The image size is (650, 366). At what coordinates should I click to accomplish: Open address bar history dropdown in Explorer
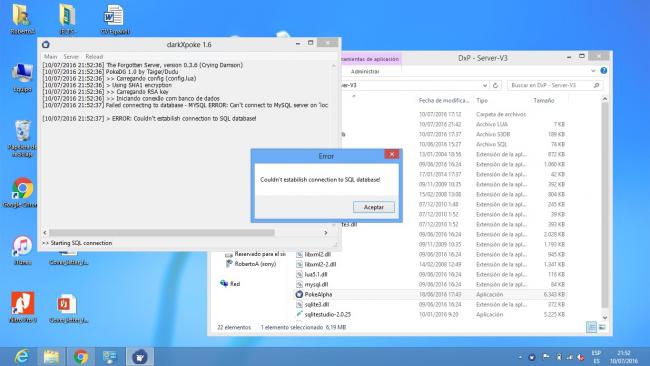pos(485,85)
